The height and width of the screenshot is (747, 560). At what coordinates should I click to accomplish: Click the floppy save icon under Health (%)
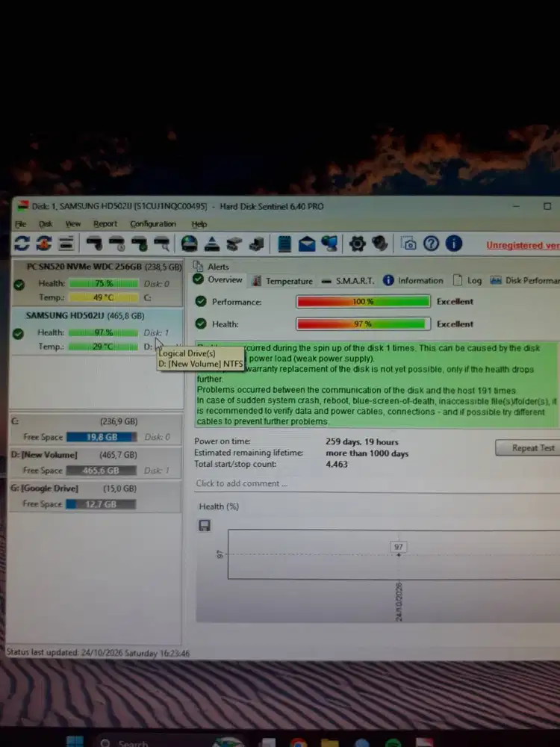[x=205, y=525]
